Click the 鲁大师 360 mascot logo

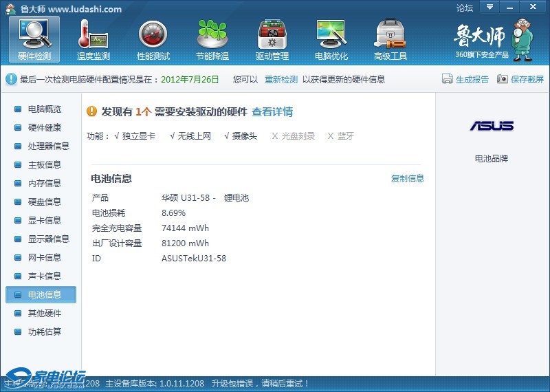pos(493,40)
